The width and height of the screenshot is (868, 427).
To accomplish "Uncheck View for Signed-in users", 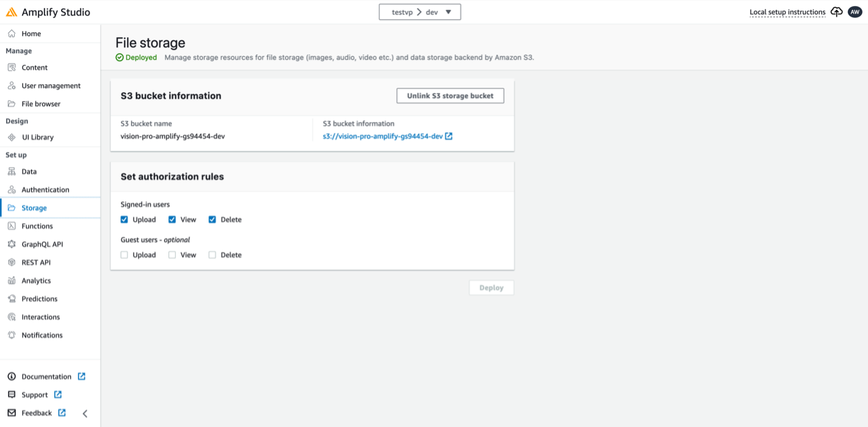I will [x=172, y=220].
